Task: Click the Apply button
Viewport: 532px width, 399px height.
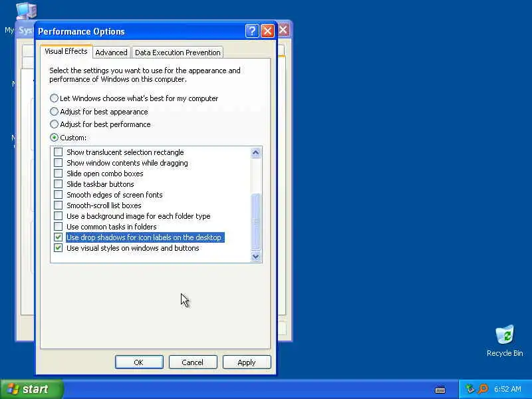Action: [247, 362]
